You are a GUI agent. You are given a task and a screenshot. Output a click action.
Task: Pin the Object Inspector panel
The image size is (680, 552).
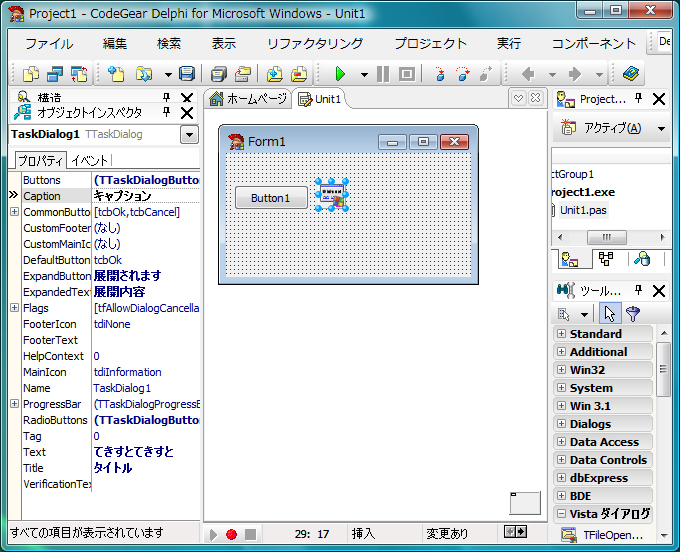pos(167,113)
